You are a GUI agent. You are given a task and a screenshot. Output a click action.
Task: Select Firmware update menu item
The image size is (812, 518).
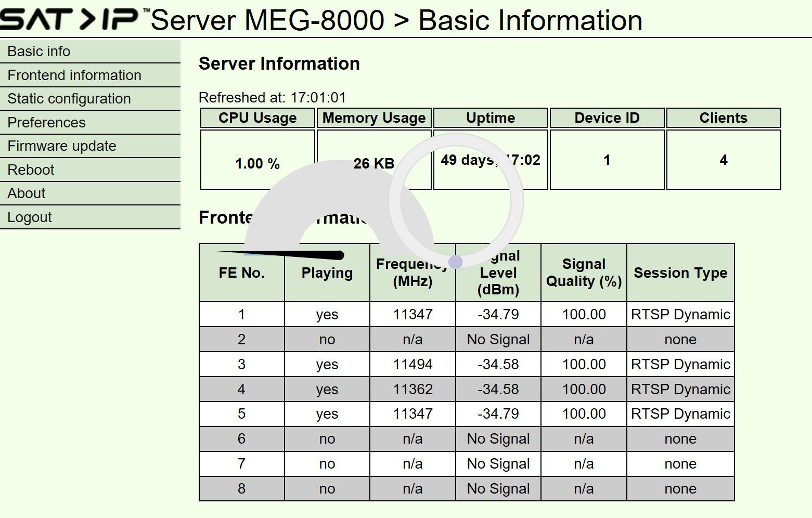90,146
